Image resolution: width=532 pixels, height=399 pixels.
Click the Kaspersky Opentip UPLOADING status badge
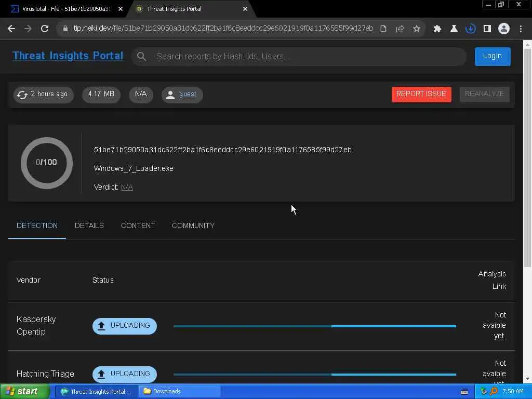(125, 326)
